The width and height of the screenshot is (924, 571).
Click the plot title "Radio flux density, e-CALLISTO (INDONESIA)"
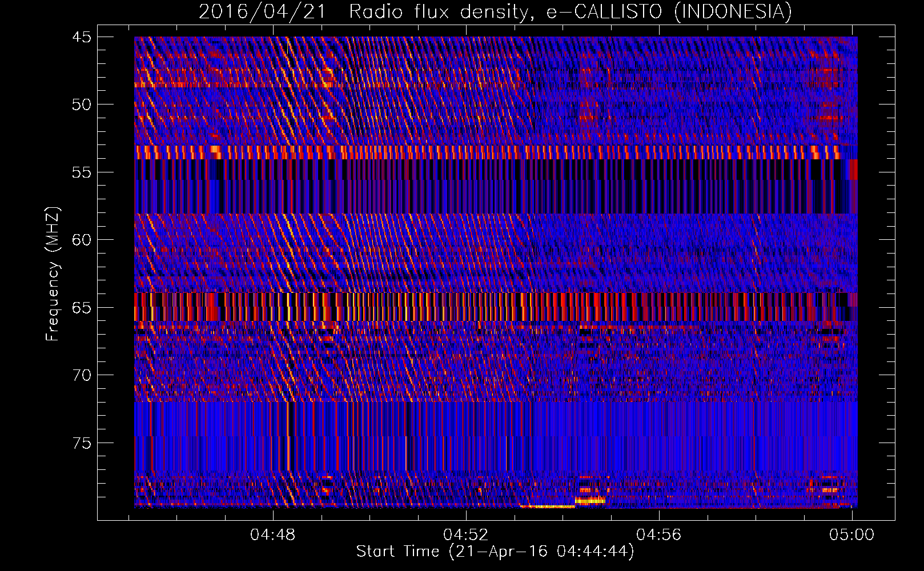pyautogui.click(x=571, y=11)
